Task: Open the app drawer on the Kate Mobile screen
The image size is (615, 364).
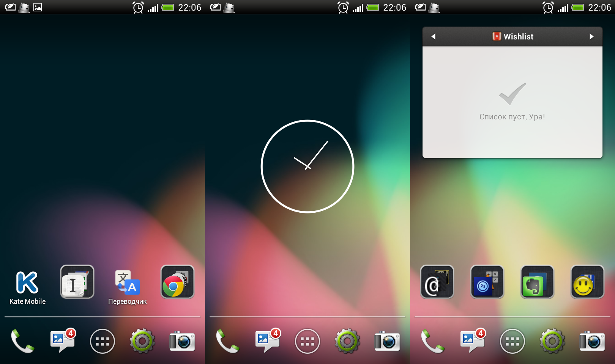Action: click(102, 341)
